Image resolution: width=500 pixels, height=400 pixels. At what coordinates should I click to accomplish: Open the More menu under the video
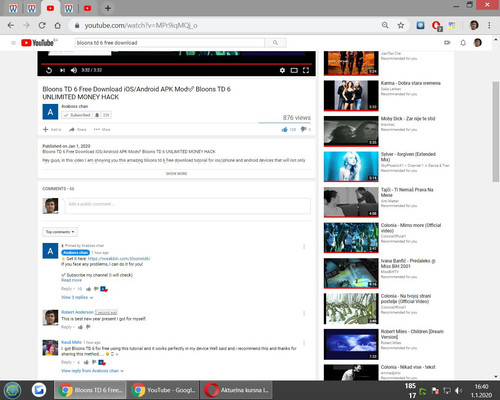(102, 129)
